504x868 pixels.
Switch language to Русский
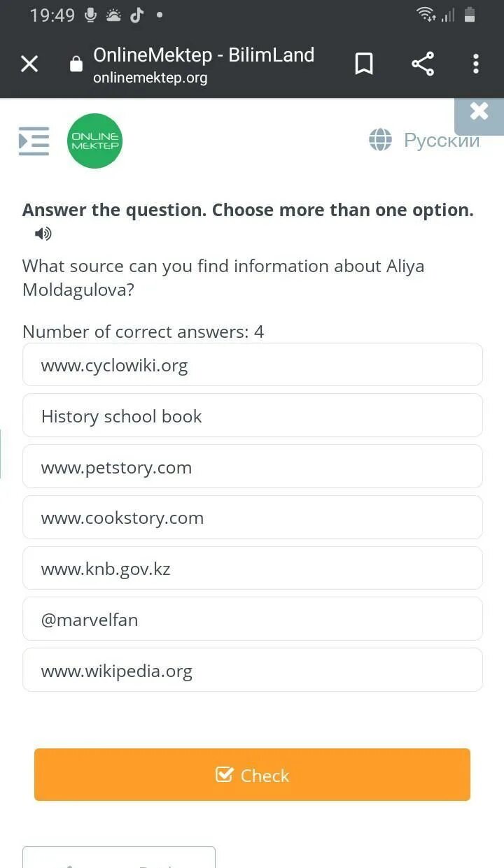click(442, 141)
